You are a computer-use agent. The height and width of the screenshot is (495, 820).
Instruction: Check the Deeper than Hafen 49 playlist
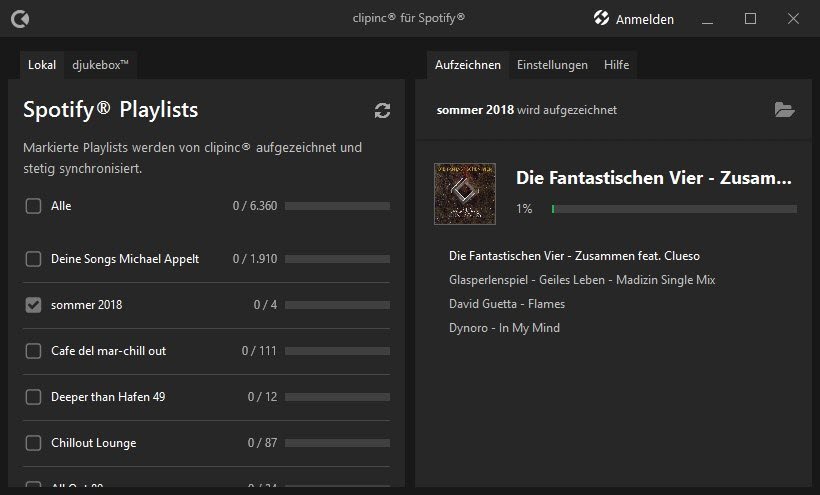pos(33,397)
